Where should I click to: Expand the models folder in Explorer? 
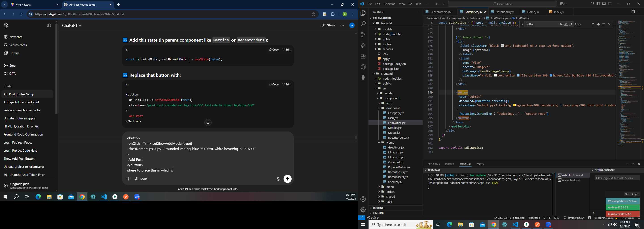[x=388, y=29]
